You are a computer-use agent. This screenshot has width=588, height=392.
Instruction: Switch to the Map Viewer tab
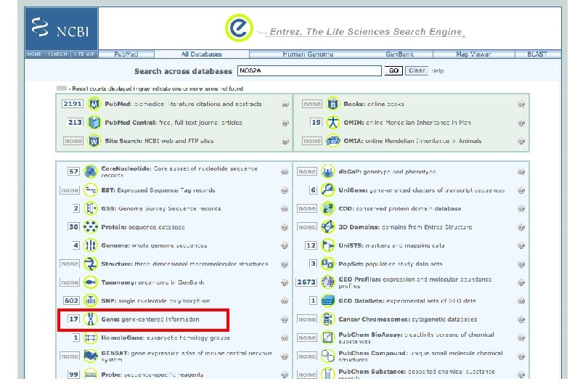tap(473, 54)
